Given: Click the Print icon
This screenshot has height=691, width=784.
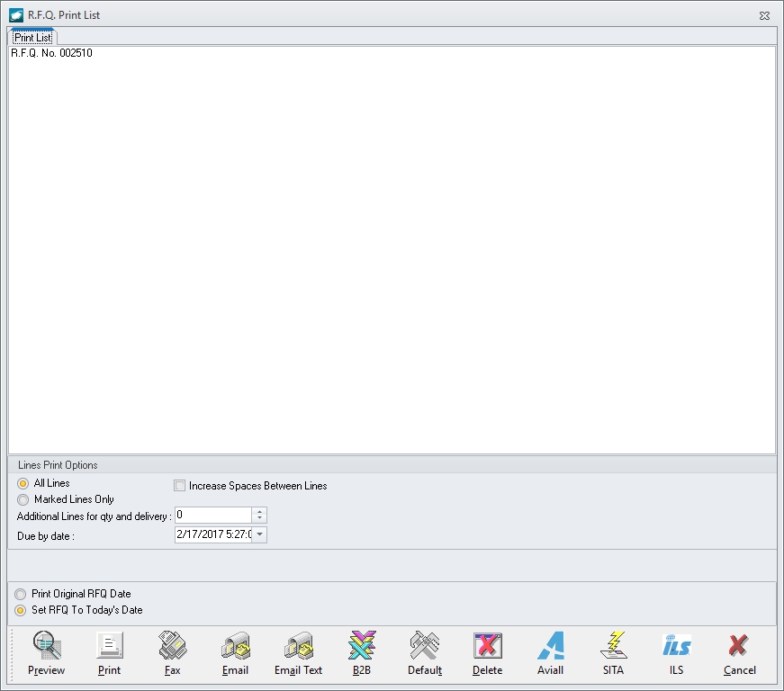Looking at the screenshot, I should pyautogui.click(x=109, y=645).
